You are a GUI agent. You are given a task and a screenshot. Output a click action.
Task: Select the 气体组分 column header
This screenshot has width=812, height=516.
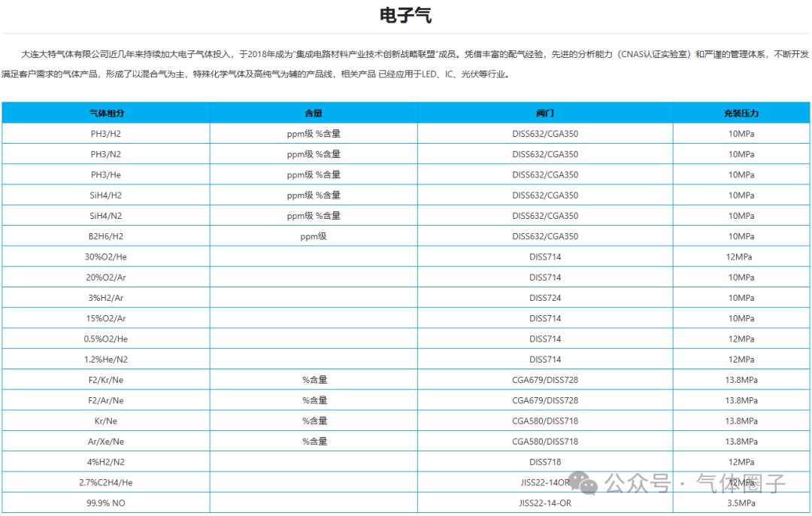coord(107,113)
